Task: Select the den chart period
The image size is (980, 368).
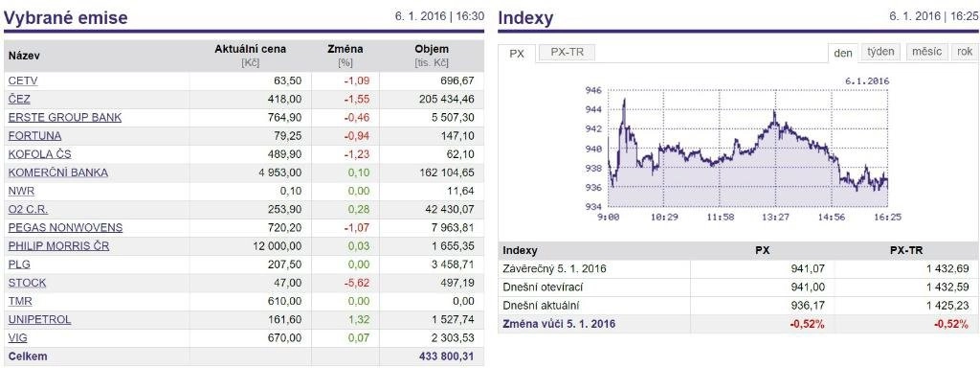Action: coord(843,54)
